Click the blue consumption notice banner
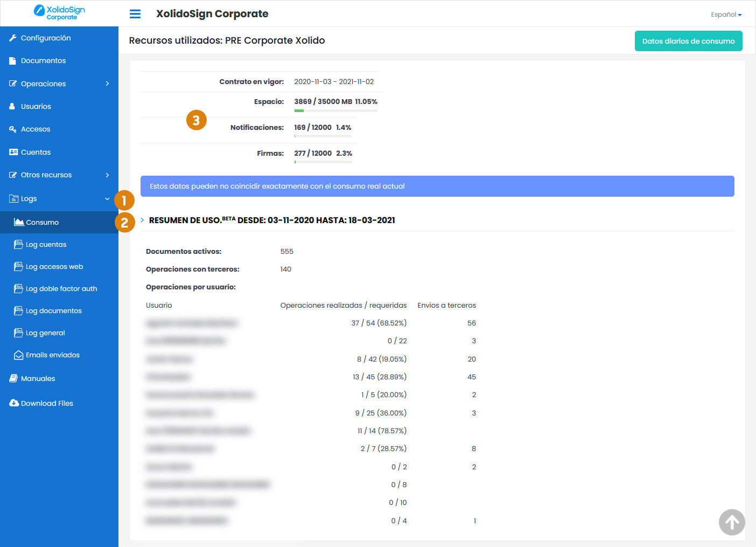 437,186
